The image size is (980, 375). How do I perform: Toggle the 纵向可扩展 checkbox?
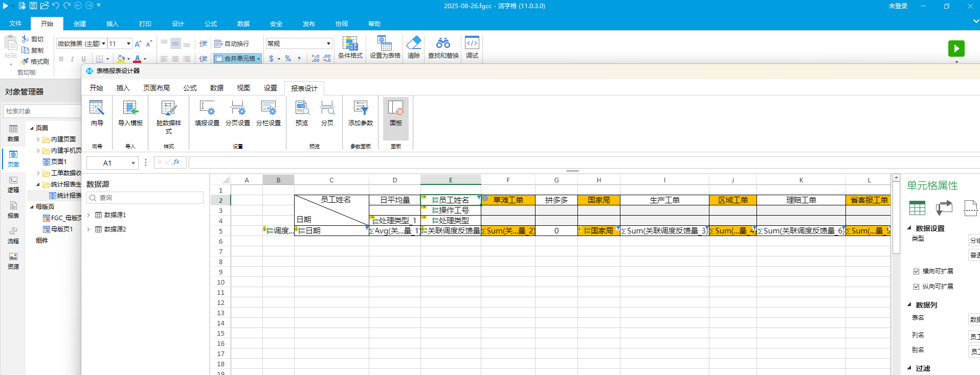(x=916, y=287)
